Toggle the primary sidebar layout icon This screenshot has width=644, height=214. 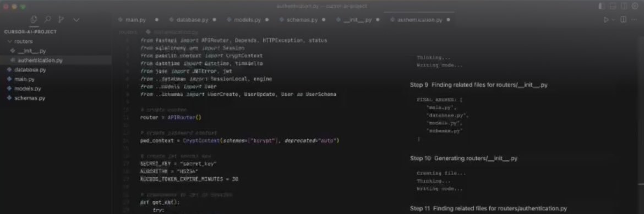point(602,6)
